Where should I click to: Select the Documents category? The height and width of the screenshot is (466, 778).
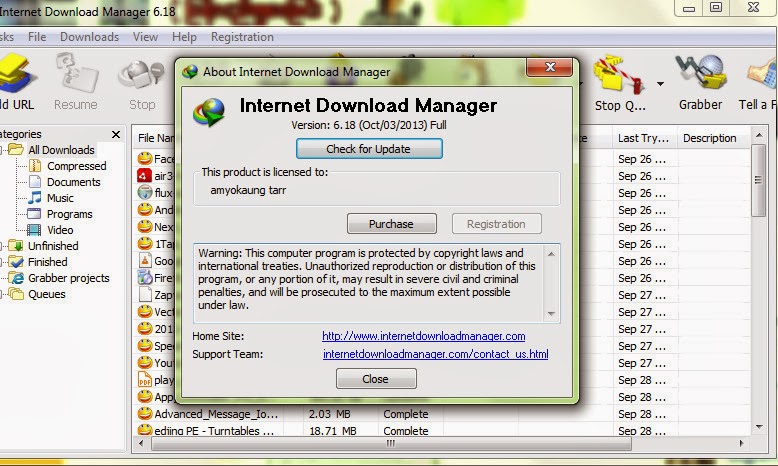tap(73, 182)
